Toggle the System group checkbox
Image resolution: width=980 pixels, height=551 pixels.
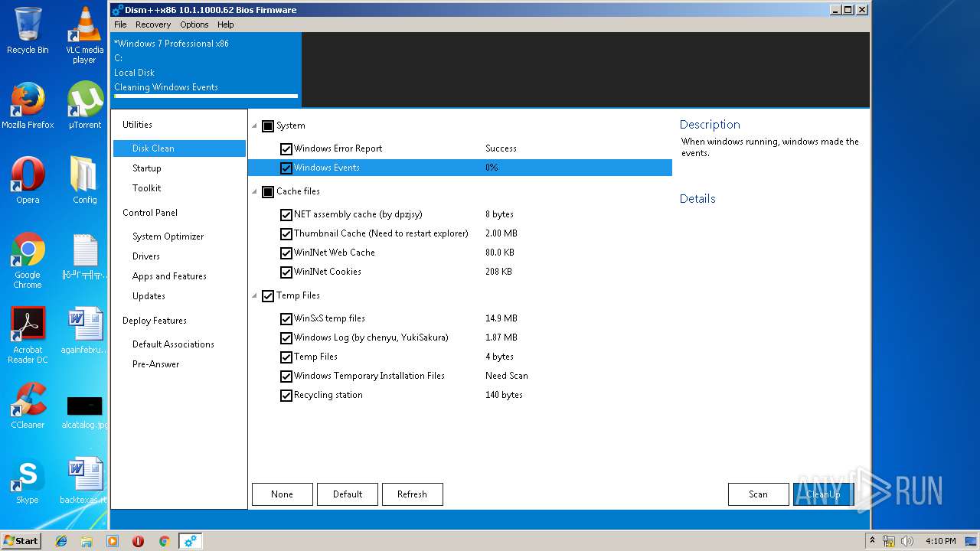268,126
